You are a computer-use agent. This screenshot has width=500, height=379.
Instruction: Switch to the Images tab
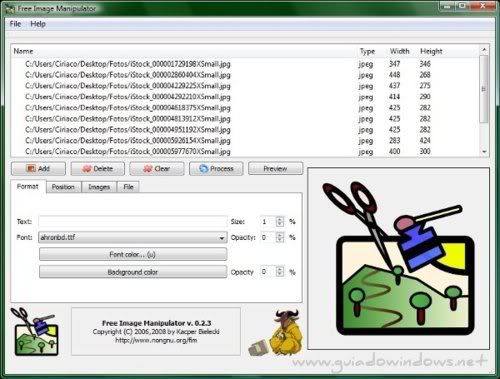pos(99,187)
